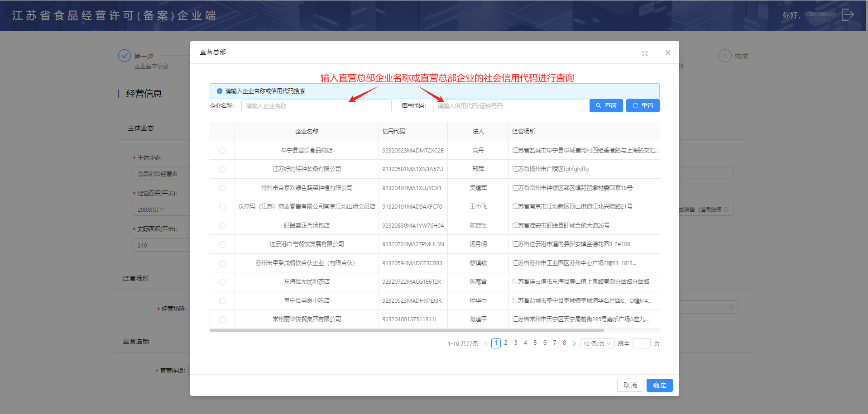Go to next page with right chevron
This screenshot has height=414, width=868.
click(x=574, y=344)
